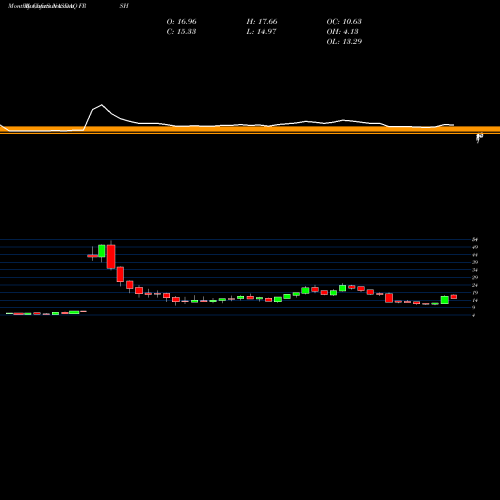Click the 9 price axis label

click(x=474, y=308)
